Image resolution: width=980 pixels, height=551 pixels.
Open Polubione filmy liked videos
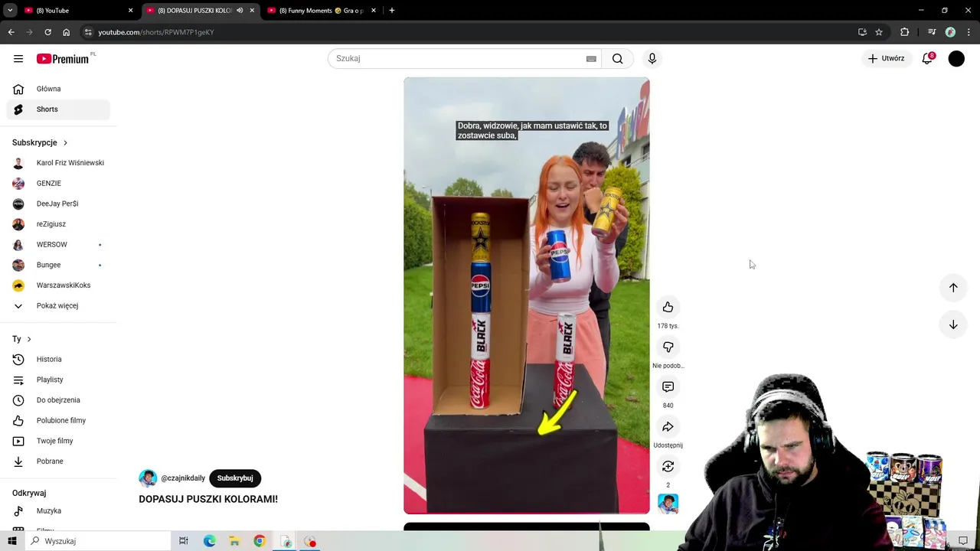click(58, 421)
